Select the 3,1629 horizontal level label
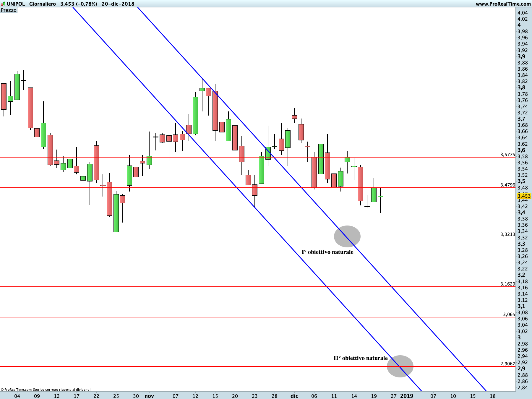 508,284
